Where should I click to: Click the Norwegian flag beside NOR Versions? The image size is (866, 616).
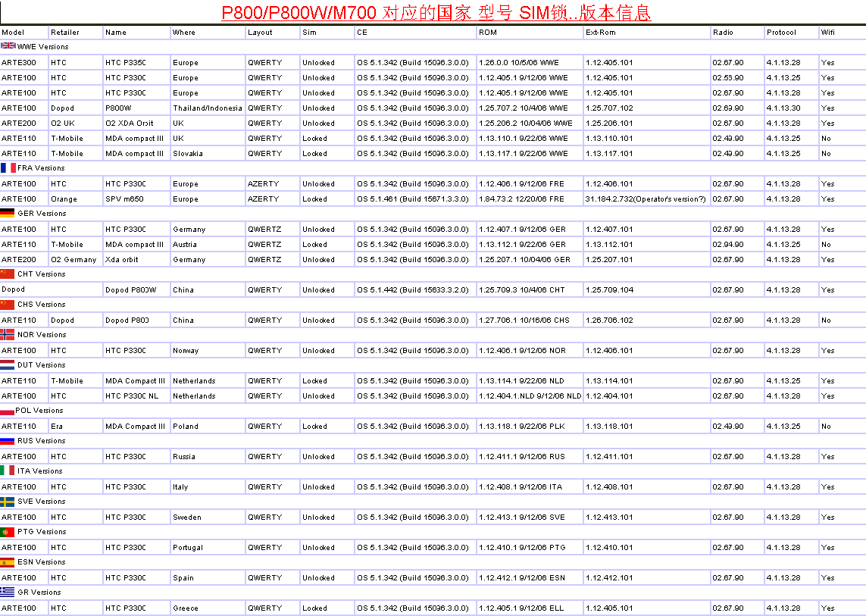(8, 334)
